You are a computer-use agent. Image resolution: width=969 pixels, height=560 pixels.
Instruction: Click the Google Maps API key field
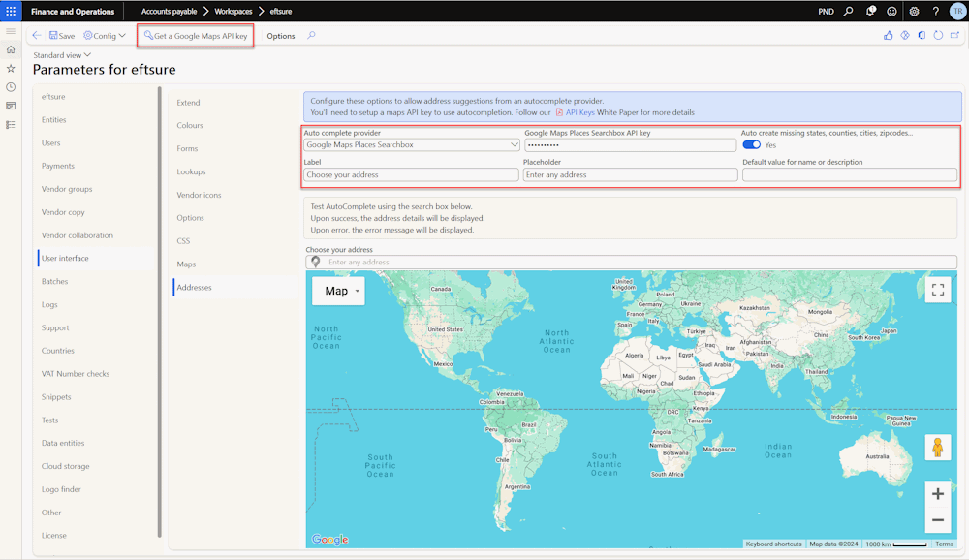[x=630, y=144]
